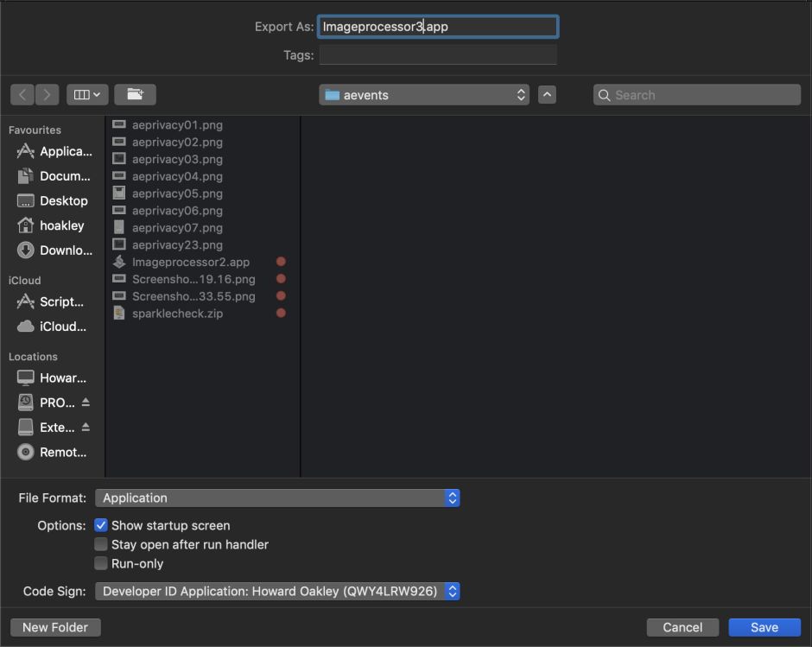Open the aevents folder path dropdown

point(423,95)
